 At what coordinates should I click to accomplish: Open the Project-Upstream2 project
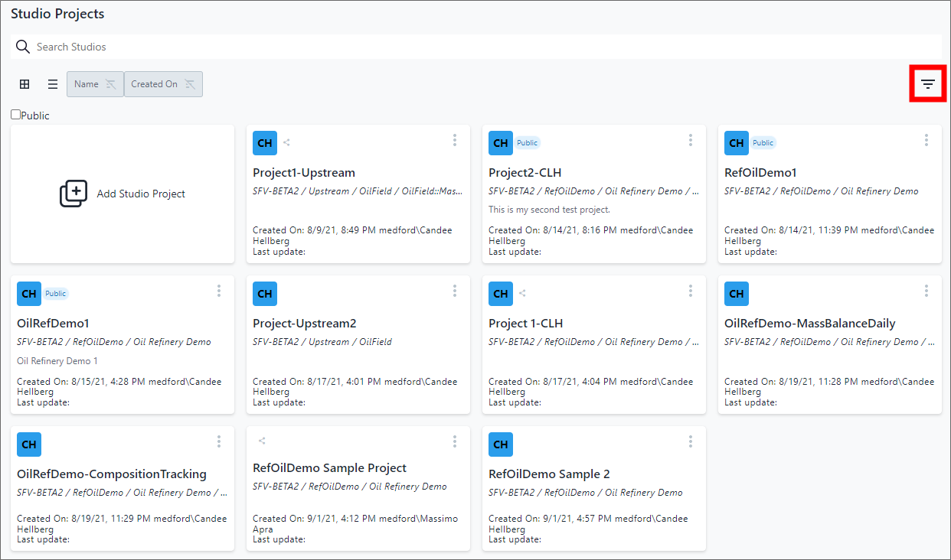click(305, 324)
